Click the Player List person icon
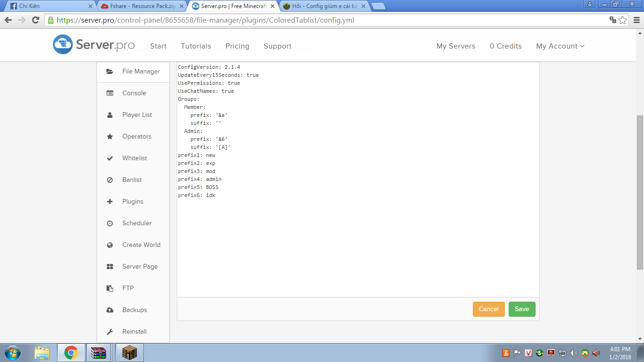The height and width of the screenshot is (362, 644). pyautogui.click(x=110, y=115)
